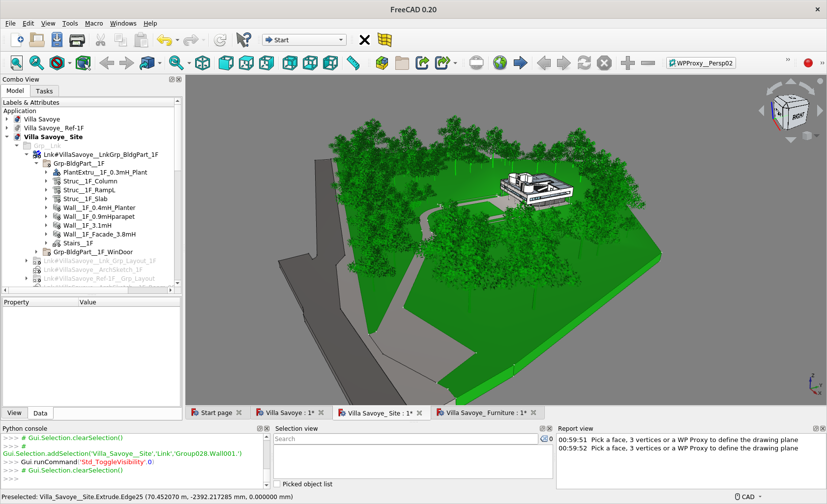Open the Macro menu
Screen dimensions: 827x504
94,23
